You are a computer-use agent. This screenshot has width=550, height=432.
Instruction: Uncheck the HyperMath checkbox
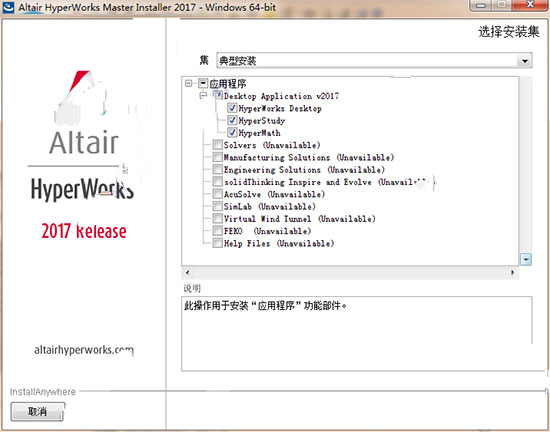pyautogui.click(x=232, y=133)
